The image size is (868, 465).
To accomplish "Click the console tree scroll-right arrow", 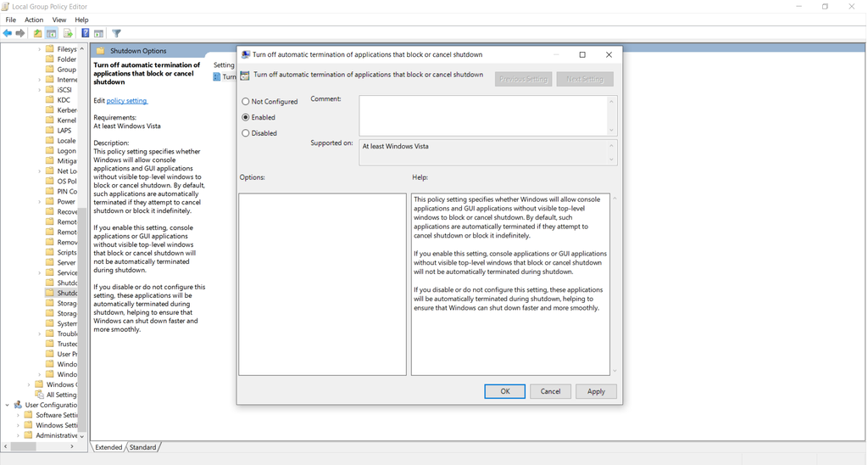I will pos(72,446).
